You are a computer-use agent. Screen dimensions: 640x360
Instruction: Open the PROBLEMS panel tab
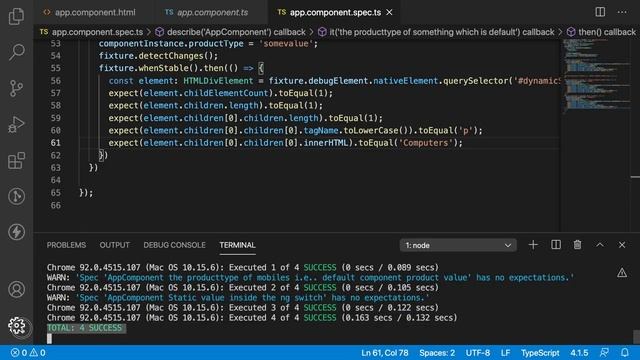66,245
